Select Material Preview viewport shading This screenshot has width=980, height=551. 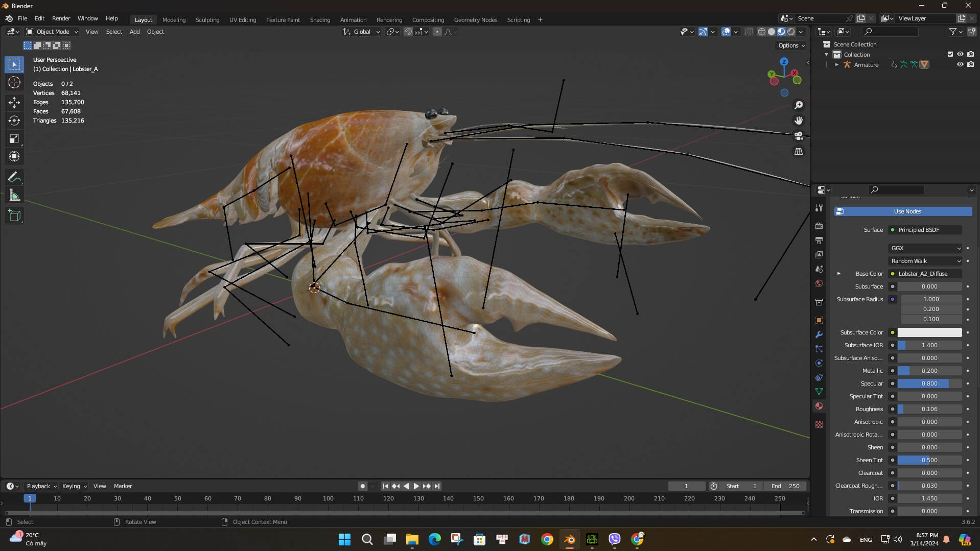(x=781, y=32)
